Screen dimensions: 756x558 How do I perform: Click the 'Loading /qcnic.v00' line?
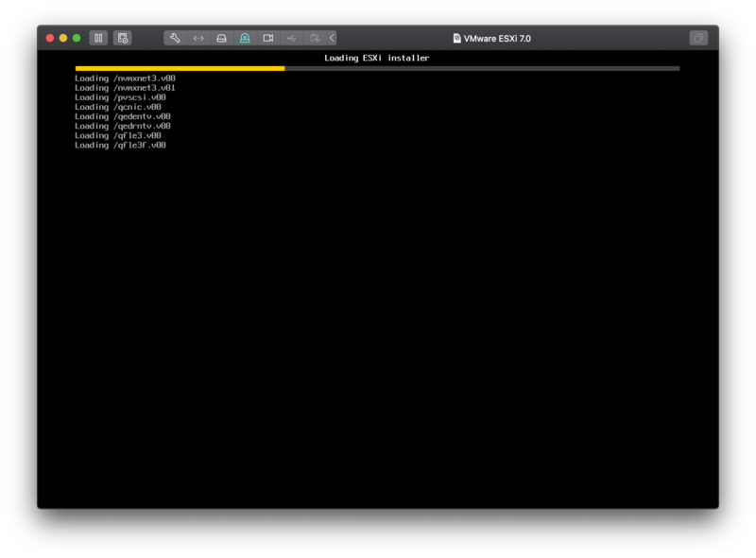click(x=117, y=107)
